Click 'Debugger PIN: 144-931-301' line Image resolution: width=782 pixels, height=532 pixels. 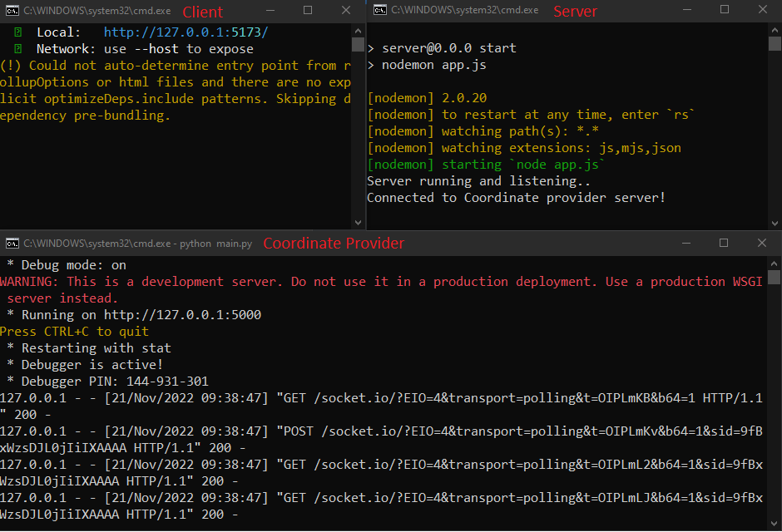pos(107,382)
